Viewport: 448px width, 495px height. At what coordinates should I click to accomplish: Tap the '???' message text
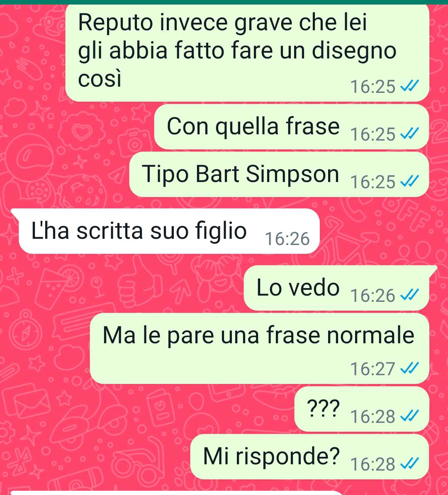323,408
